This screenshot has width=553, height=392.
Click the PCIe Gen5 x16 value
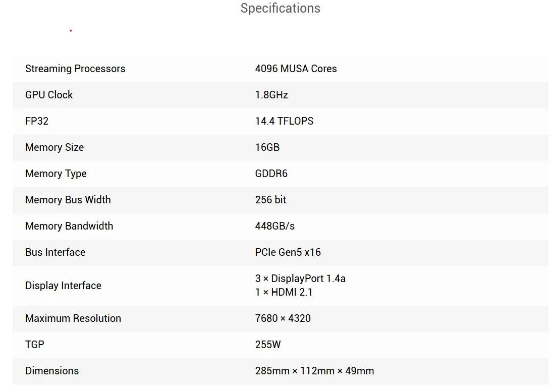coord(288,252)
